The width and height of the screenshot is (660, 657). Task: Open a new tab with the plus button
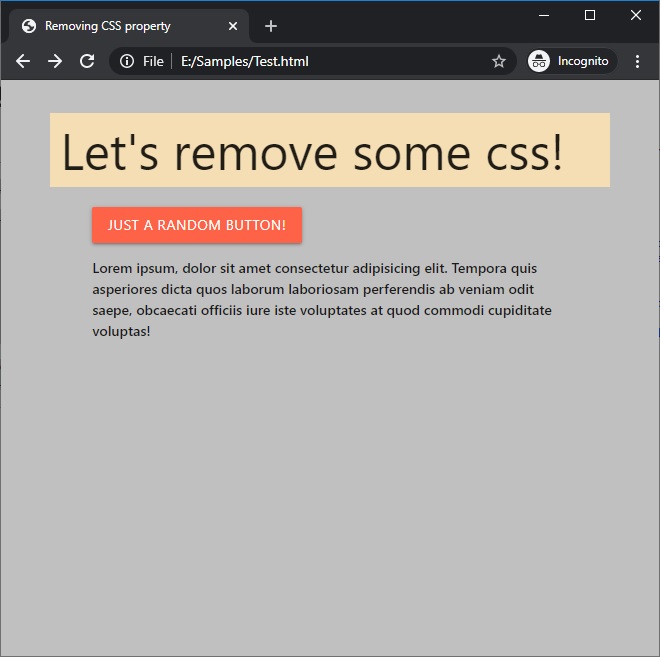(x=271, y=26)
